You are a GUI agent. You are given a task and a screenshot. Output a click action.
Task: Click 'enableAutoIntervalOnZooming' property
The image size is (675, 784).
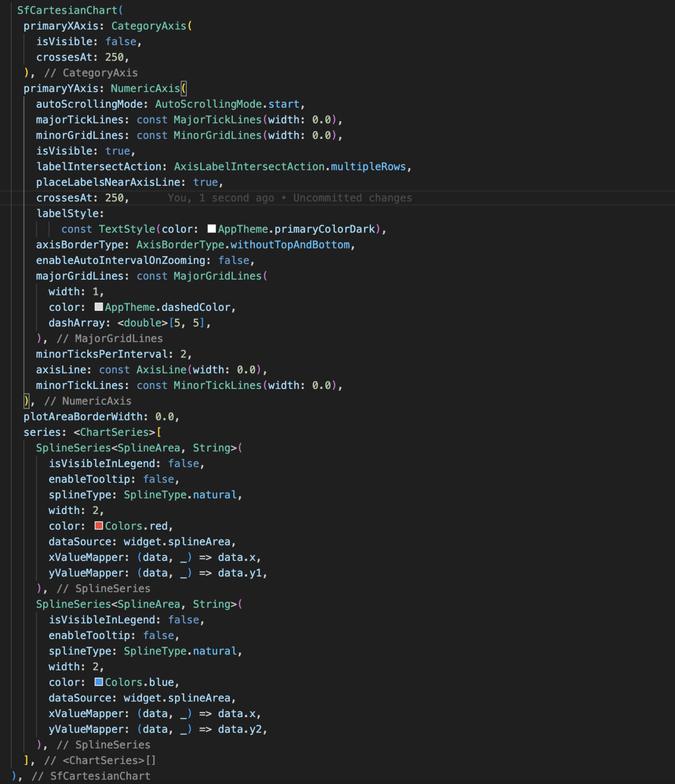tap(120, 260)
